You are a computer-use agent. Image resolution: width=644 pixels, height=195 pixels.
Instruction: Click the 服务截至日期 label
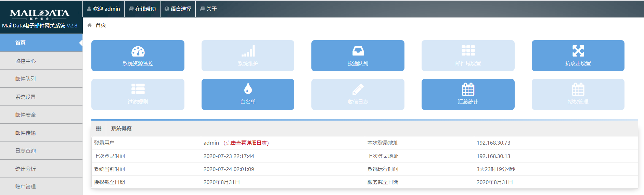coord(383,182)
